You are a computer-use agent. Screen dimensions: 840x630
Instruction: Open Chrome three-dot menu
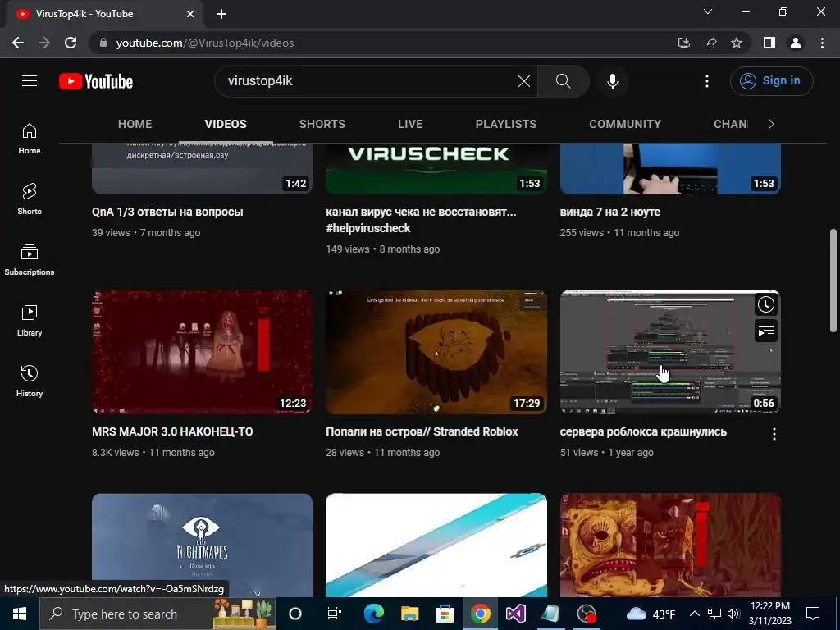(x=822, y=43)
